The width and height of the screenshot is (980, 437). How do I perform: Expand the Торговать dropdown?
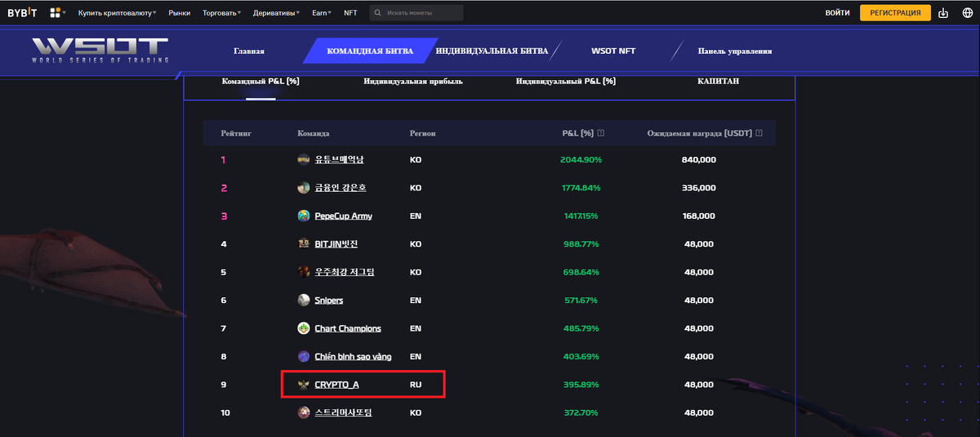coord(221,13)
